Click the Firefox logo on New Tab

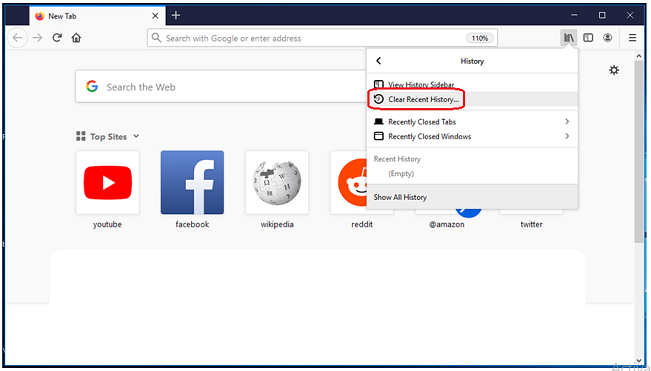point(39,16)
